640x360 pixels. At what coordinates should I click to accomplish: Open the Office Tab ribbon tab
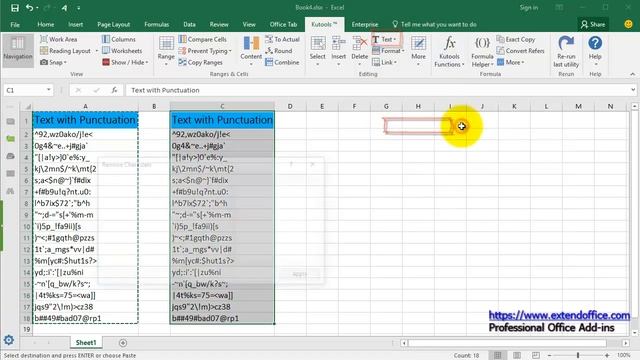pos(283,24)
